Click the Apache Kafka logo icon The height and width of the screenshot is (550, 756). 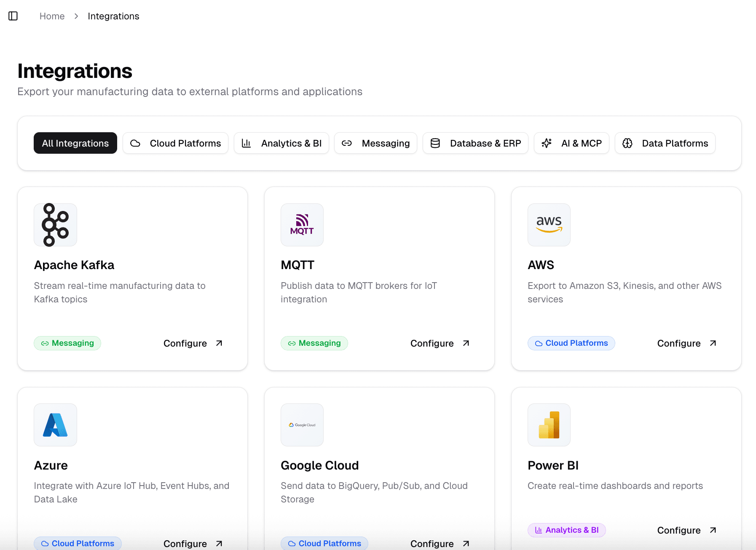(55, 225)
